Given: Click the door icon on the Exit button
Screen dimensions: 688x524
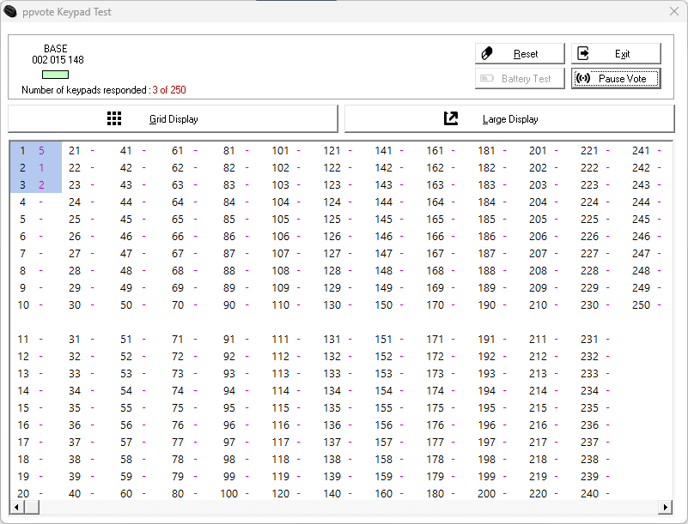Looking at the screenshot, I should [584, 54].
